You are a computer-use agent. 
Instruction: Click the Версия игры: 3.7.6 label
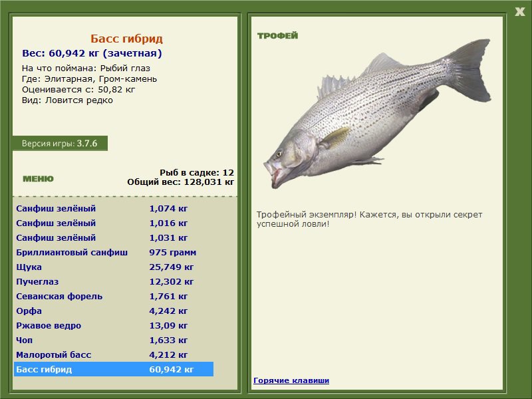(x=60, y=143)
